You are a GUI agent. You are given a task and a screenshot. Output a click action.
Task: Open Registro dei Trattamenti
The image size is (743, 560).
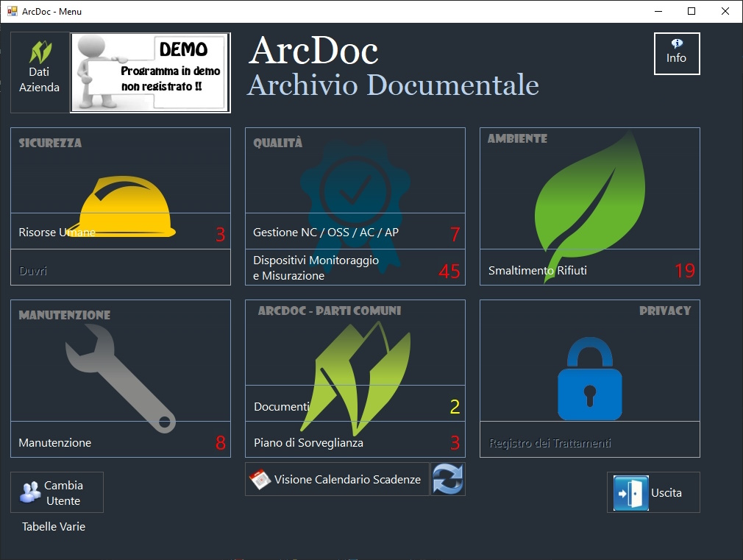coord(590,439)
